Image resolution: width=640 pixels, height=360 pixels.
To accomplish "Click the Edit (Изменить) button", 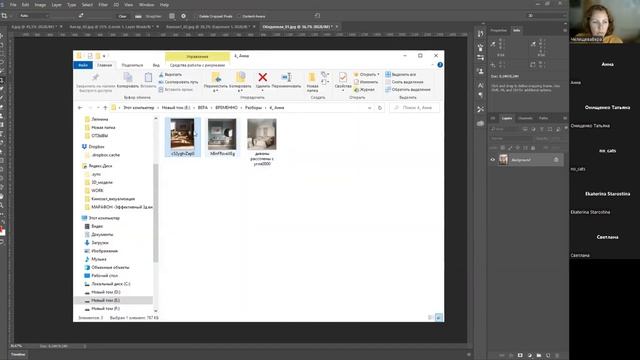I will tap(366, 82).
